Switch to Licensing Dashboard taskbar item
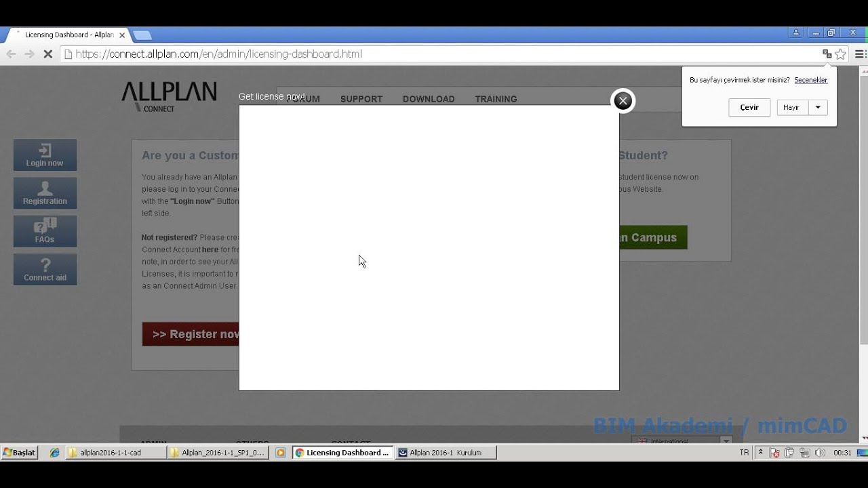The width and height of the screenshot is (868, 488). (342, 453)
